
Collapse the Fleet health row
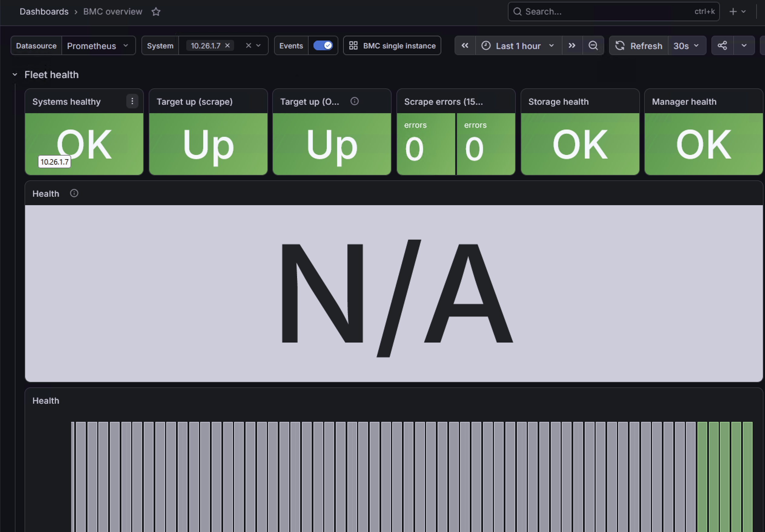[x=15, y=74]
